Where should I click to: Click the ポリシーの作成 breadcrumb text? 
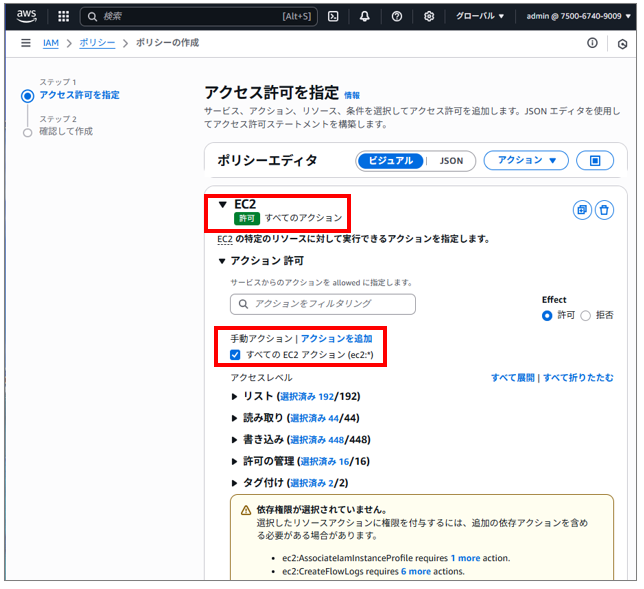point(167,43)
